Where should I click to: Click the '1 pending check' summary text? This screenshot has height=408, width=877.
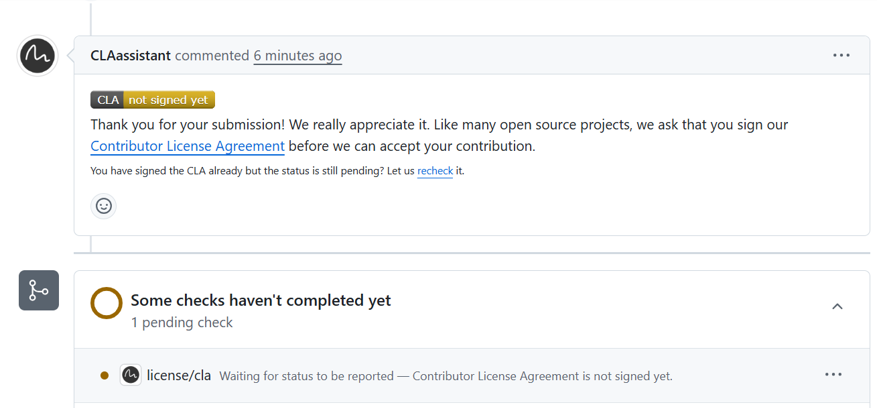coord(182,322)
